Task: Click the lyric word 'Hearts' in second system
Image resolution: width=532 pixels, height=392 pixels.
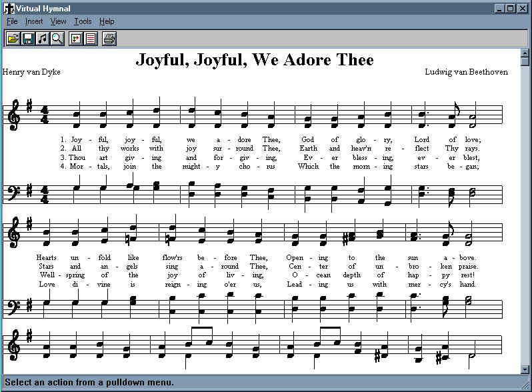Action: click(x=47, y=257)
